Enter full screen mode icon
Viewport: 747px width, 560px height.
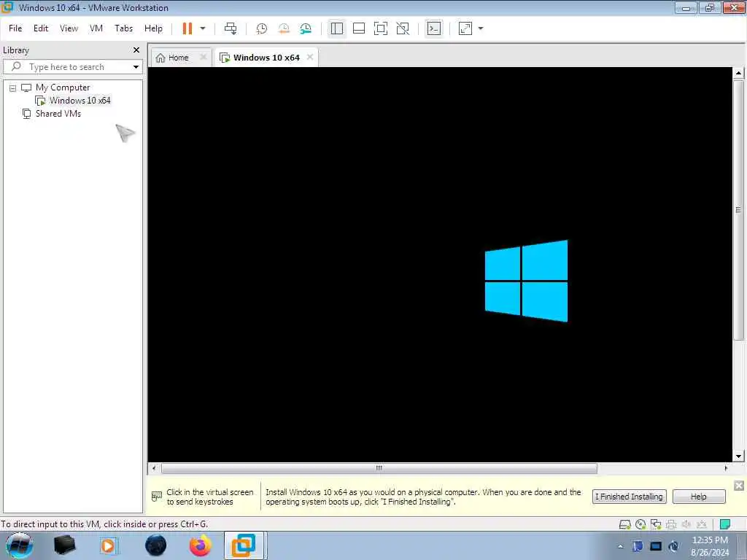(381, 28)
